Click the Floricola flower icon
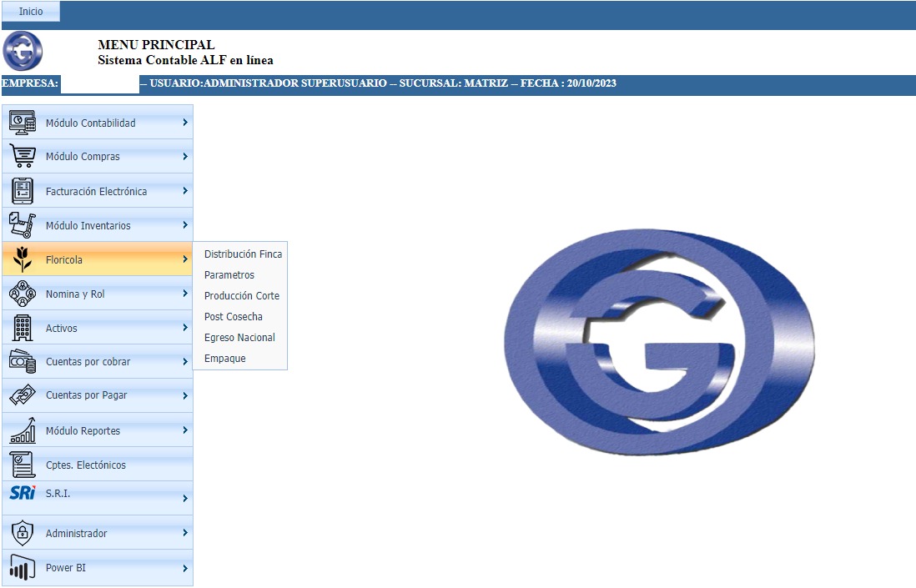Viewport: 916px width, 588px height. (x=23, y=259)
